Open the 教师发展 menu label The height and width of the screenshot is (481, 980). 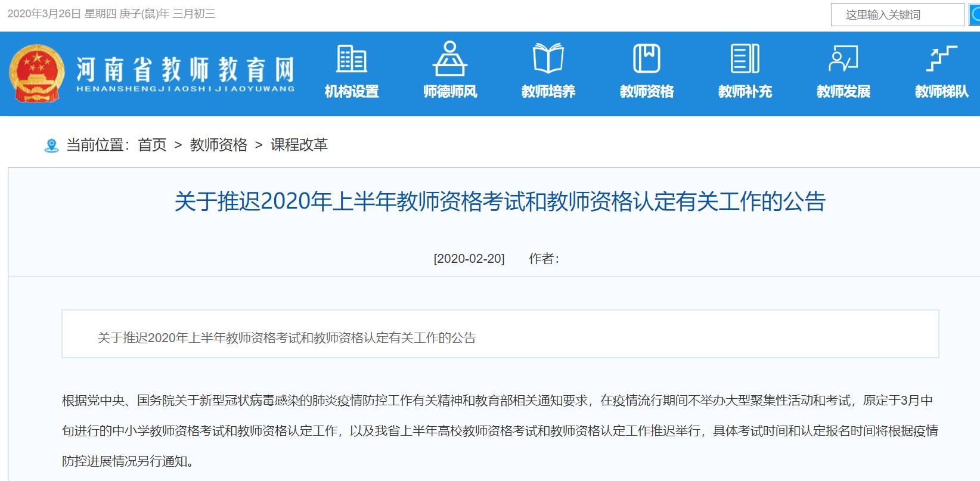click(843, 92)
